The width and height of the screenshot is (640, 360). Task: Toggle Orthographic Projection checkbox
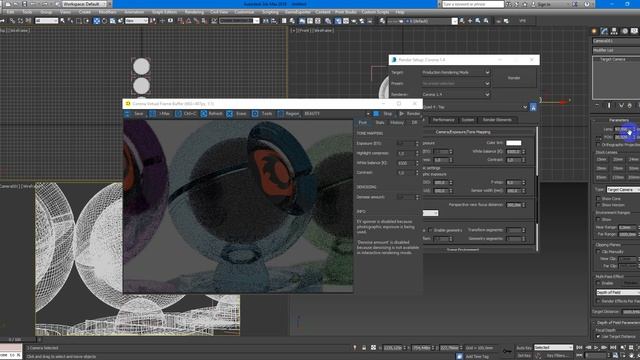(598, 145)
